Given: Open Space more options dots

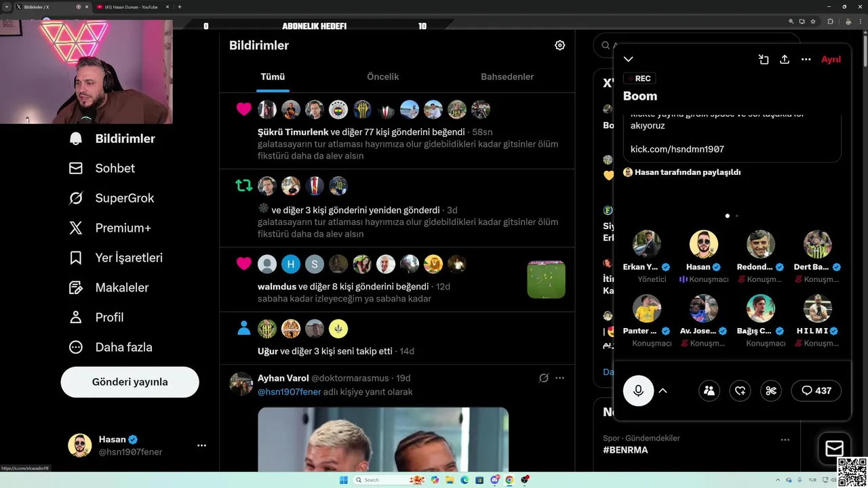Looking at the screenshot, I should point(806,59).
